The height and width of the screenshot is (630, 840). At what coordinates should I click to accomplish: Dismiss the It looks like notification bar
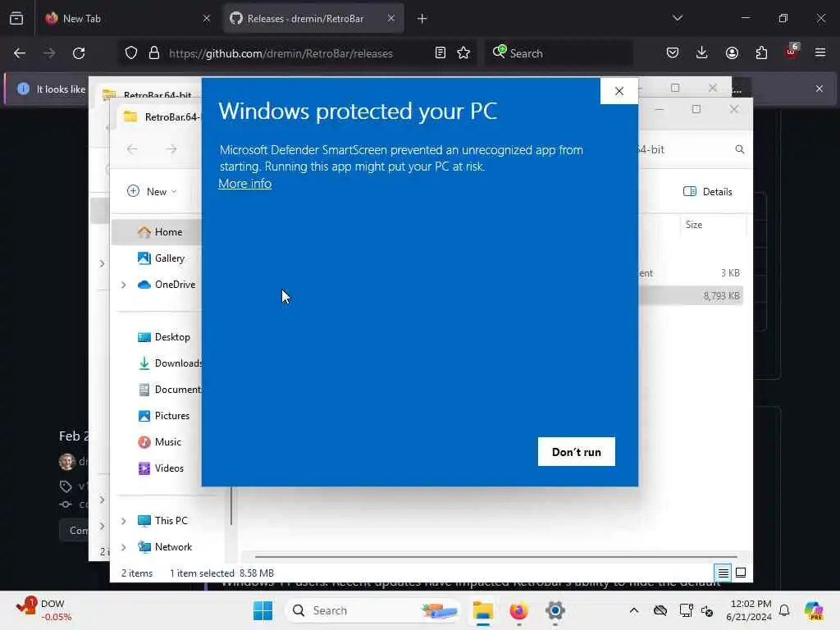(x=819, y=89)
